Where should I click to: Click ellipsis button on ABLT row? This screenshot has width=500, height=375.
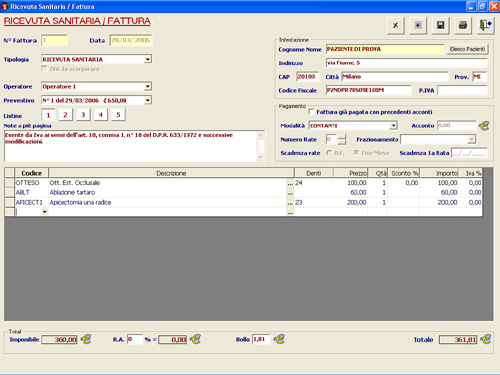290,193
